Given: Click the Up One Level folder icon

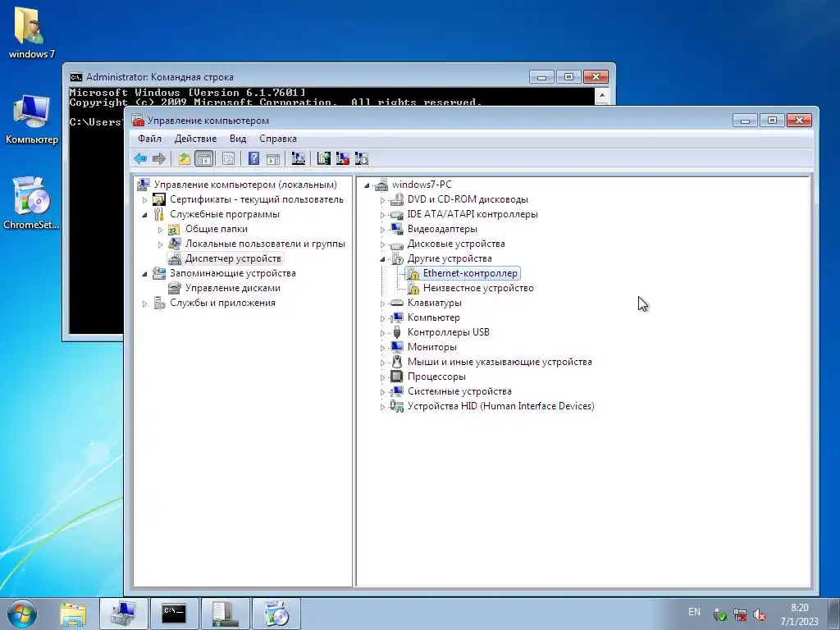Looking at the screenshot, I should click(185, 158).
